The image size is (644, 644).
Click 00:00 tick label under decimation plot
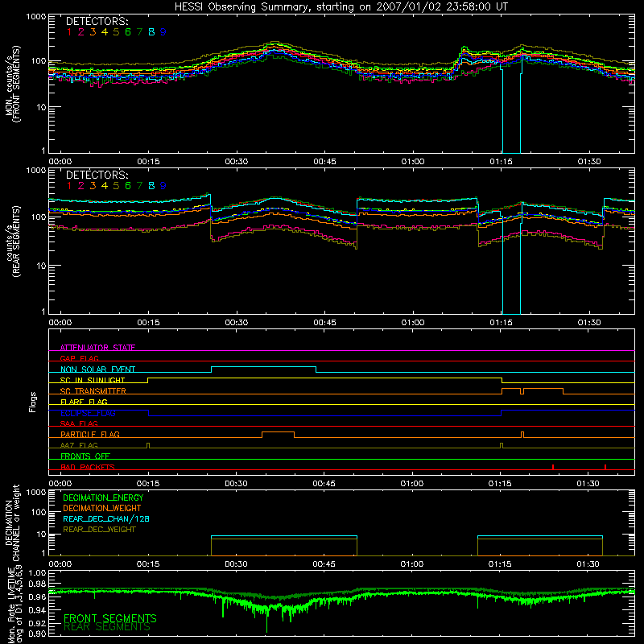[x=60, y=564]
